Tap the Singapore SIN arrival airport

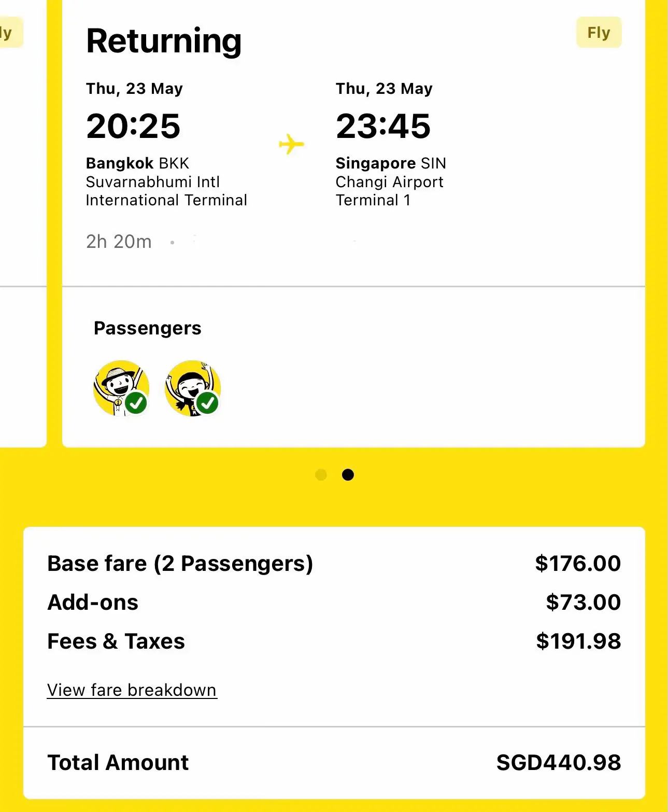390,163
